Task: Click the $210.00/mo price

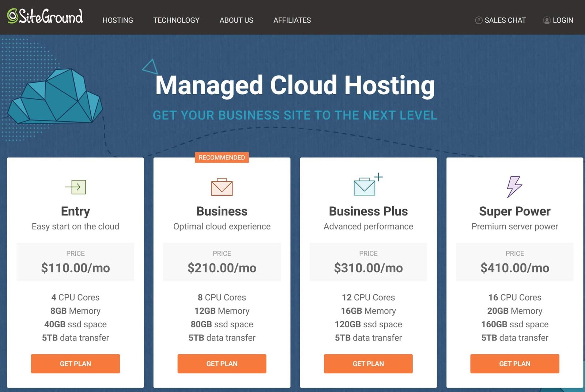Action: 222,268
